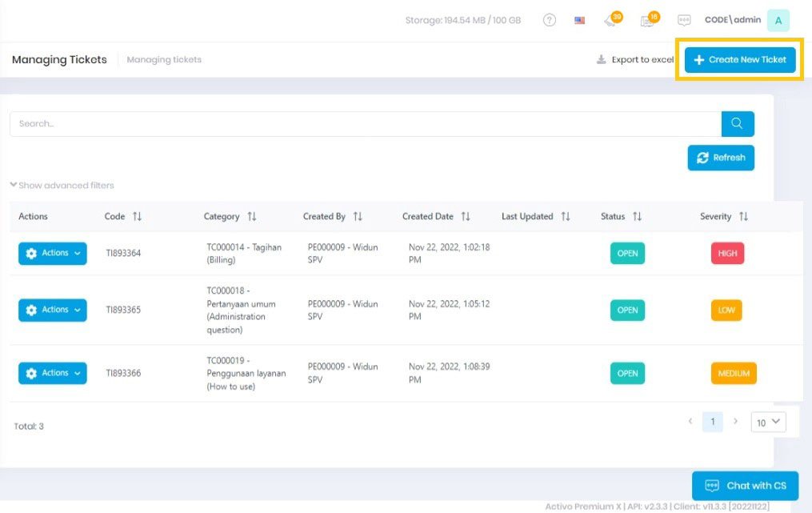Click the search magnifier icon
Viewport: 812px width, 513px height.
(x=737, y=123)
